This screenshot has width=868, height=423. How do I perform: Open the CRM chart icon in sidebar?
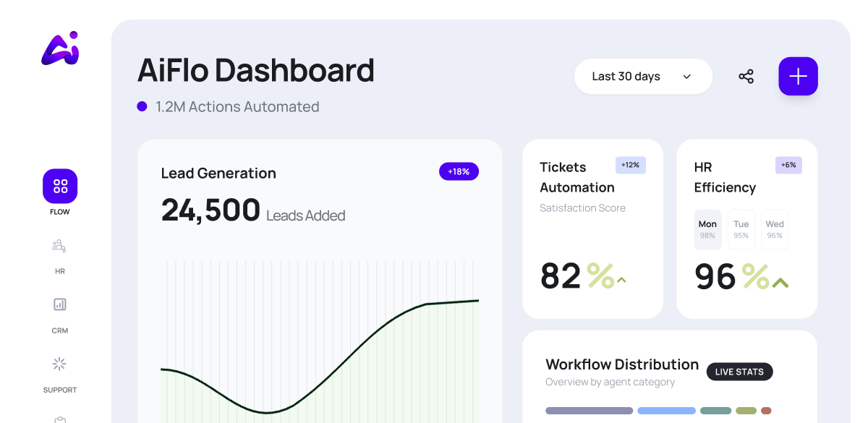[60, 304]
